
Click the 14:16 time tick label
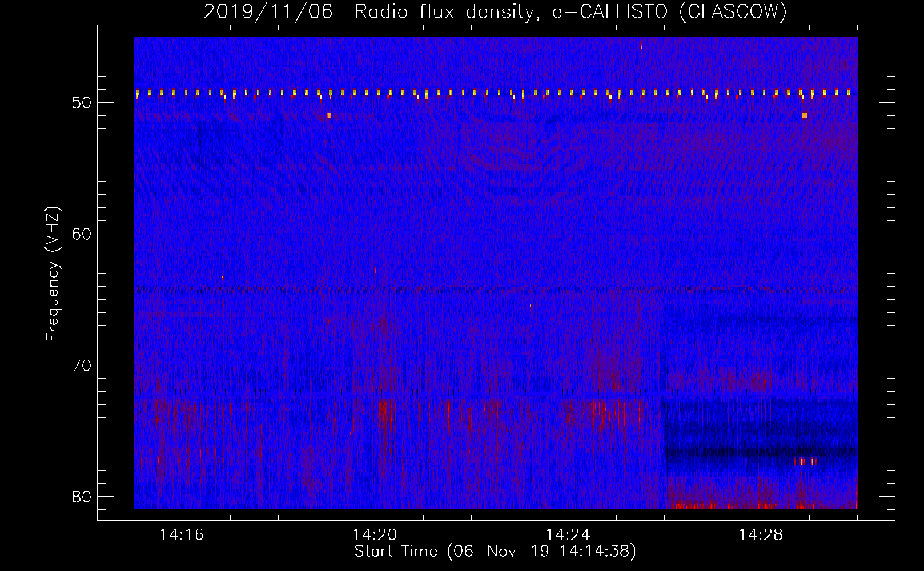click(182, 535)
